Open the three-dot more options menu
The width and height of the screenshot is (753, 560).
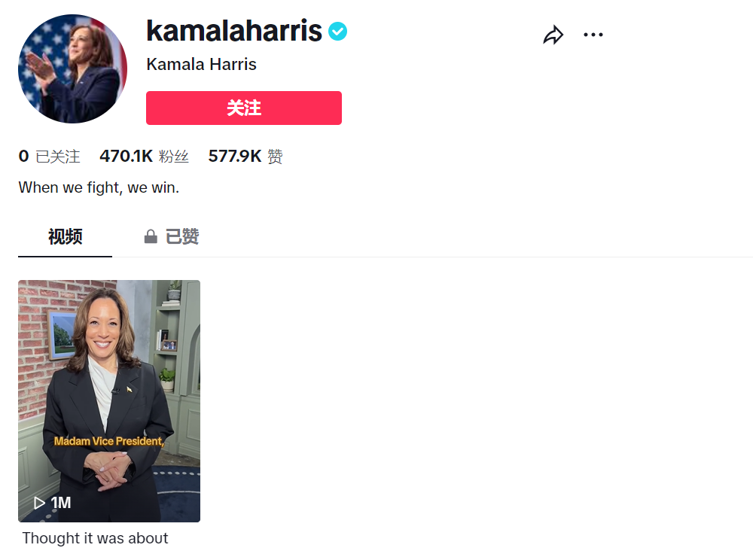(x=593, y=35)
